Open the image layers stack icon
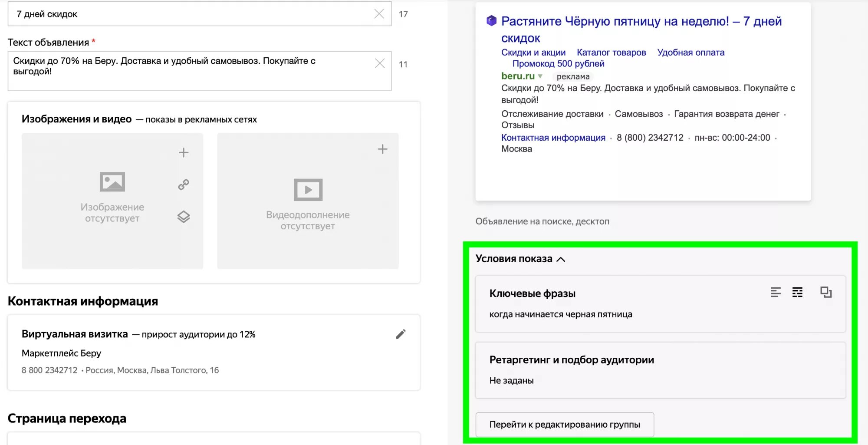This screenshot has width=868, height=445. coord(184,217)
